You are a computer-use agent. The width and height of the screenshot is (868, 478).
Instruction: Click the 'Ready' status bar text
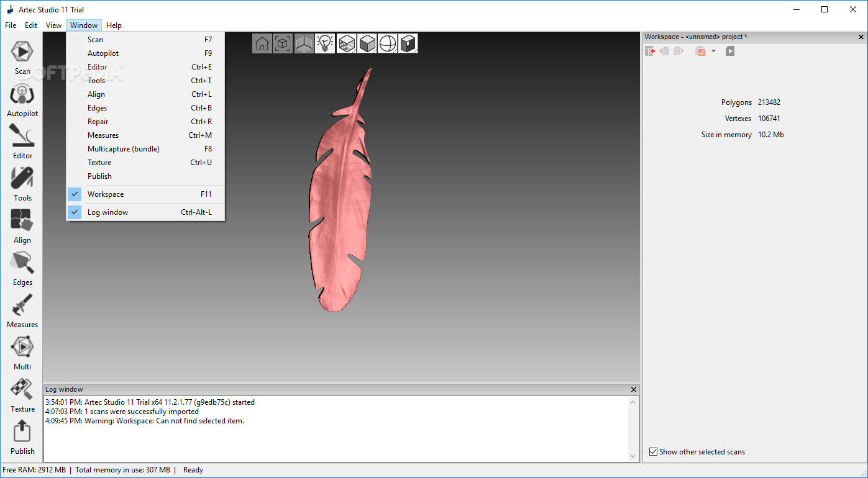tap(193, 470)
